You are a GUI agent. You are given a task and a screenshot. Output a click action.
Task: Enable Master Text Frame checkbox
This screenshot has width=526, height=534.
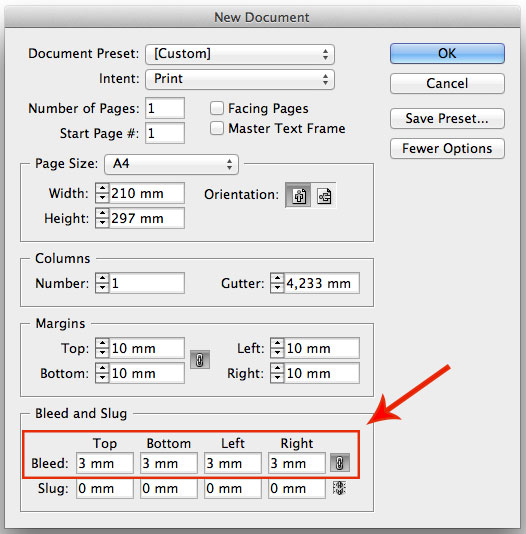[217, 128]
